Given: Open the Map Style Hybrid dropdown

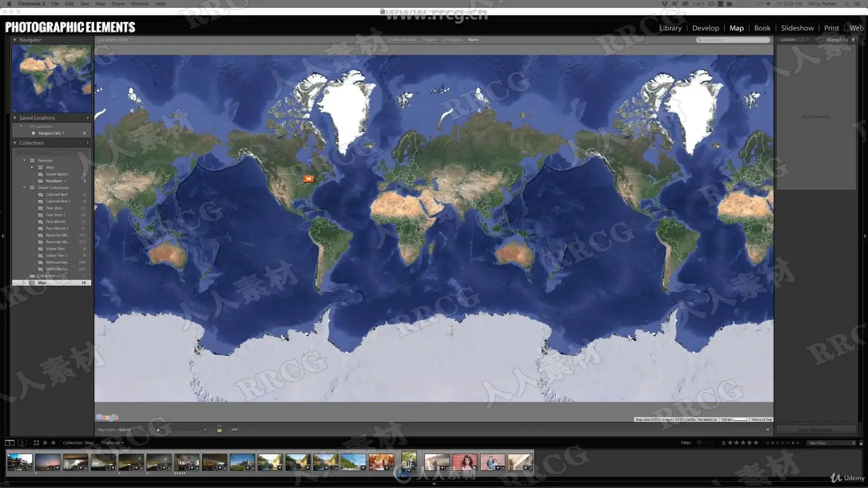Looking at the screenshot, I should pos(126,430).
